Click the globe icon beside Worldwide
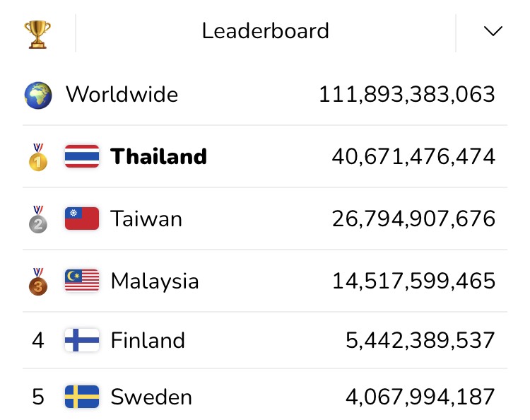Screen dimensions: 530x420 [38, 95]
